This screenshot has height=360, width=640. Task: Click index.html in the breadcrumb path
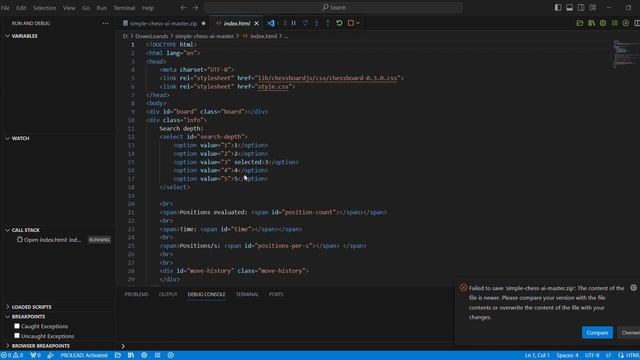click(263, 36)
